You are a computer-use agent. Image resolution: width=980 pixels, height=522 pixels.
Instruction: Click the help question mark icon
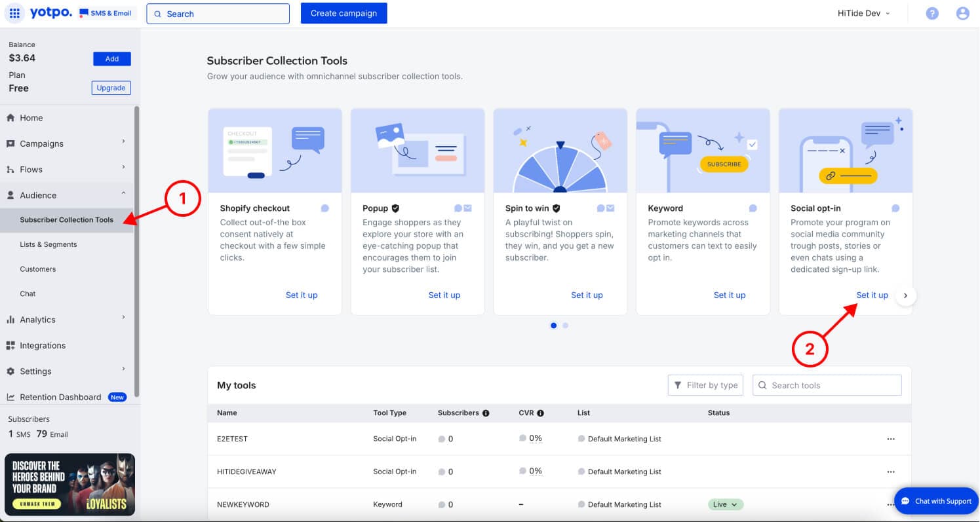click(x=932, y=13)
